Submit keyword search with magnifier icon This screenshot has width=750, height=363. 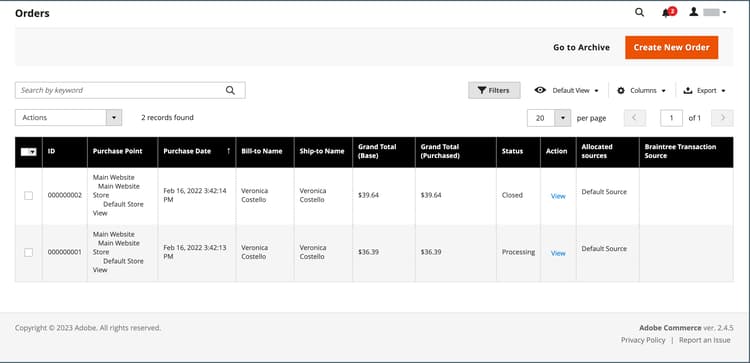230,90
